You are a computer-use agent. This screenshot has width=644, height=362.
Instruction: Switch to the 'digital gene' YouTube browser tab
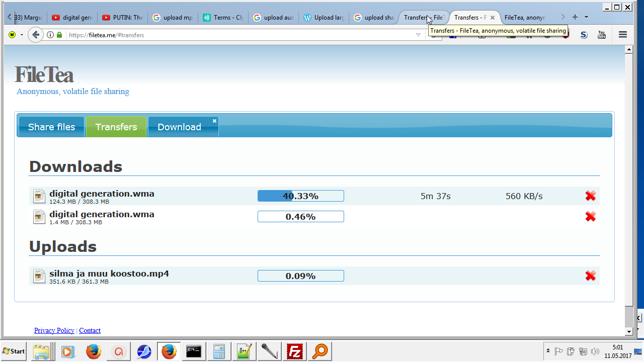click(72, 17)
